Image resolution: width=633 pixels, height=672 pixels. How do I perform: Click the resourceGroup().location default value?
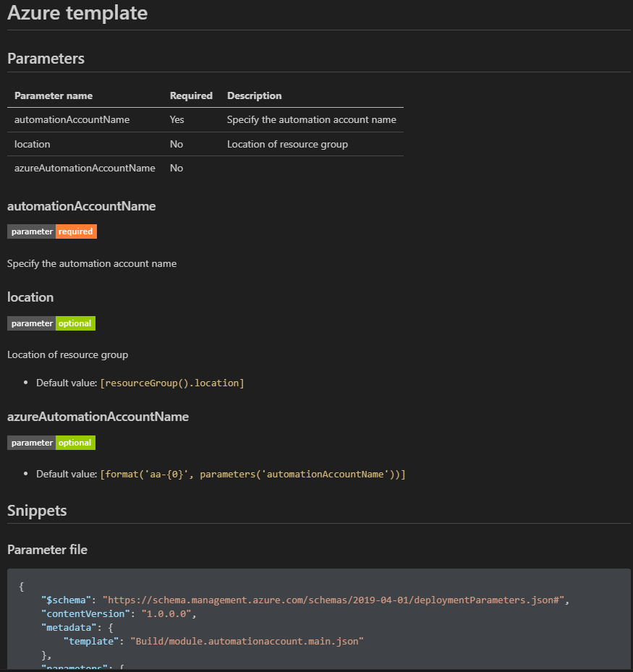[x=172, y=383]
